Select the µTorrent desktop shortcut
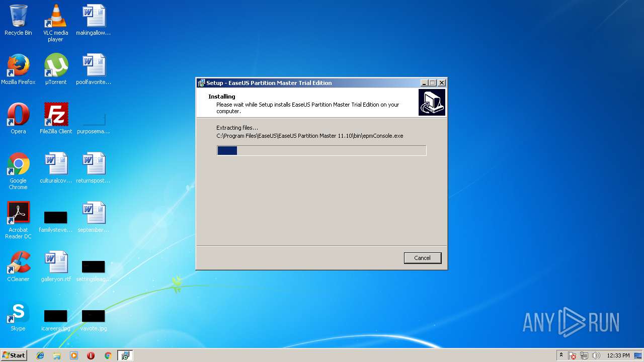Viewport: 644px width, 362px height. tap(56, 69)
